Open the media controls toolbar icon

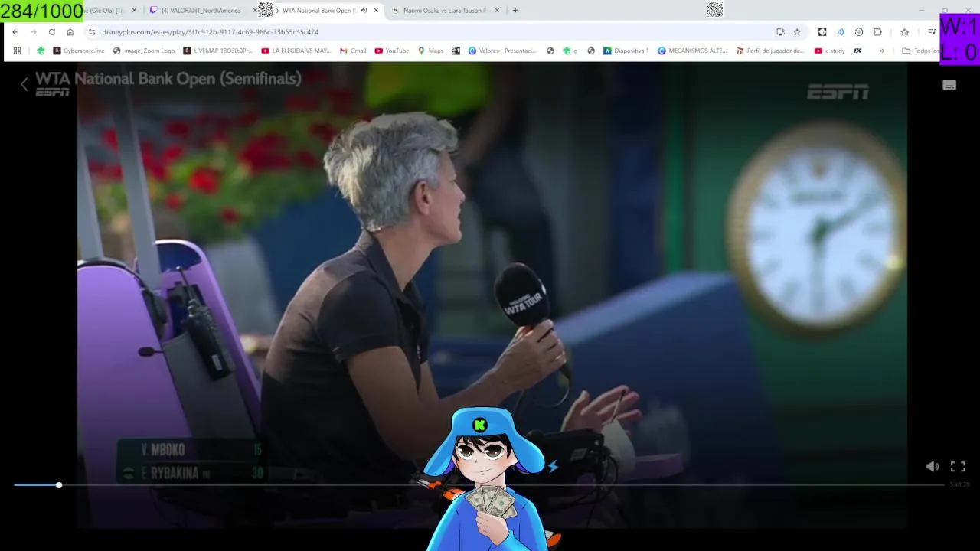coord(932,32)
